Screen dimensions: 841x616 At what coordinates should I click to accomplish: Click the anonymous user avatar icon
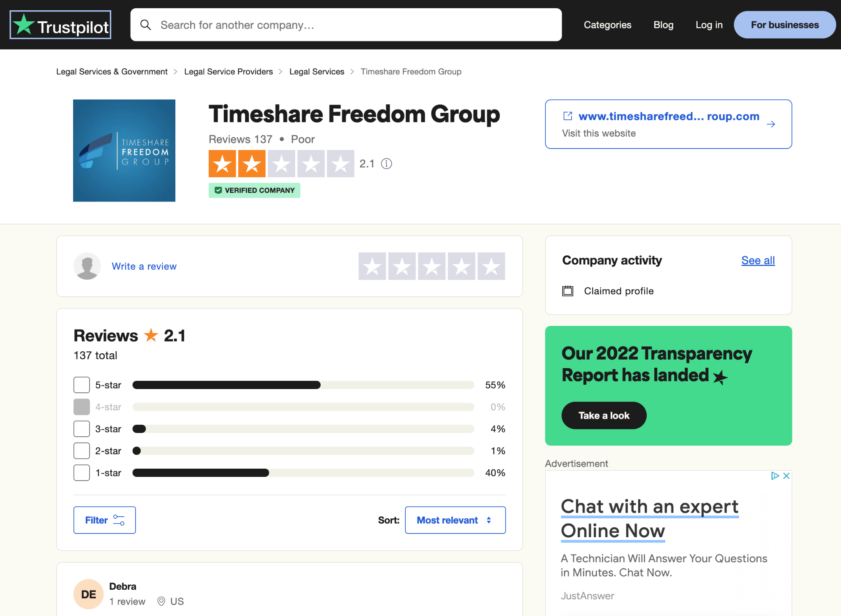coord(87,266)
